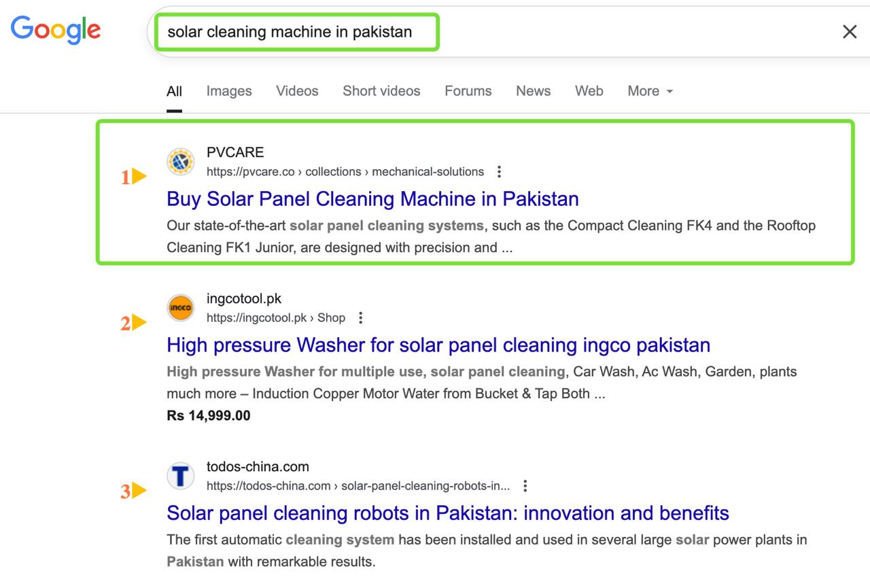Image resolution: width=870 pixels, height=588 pixels.
Task: Open three-dot menu for PVCARE result
Action: coord(499,171)
